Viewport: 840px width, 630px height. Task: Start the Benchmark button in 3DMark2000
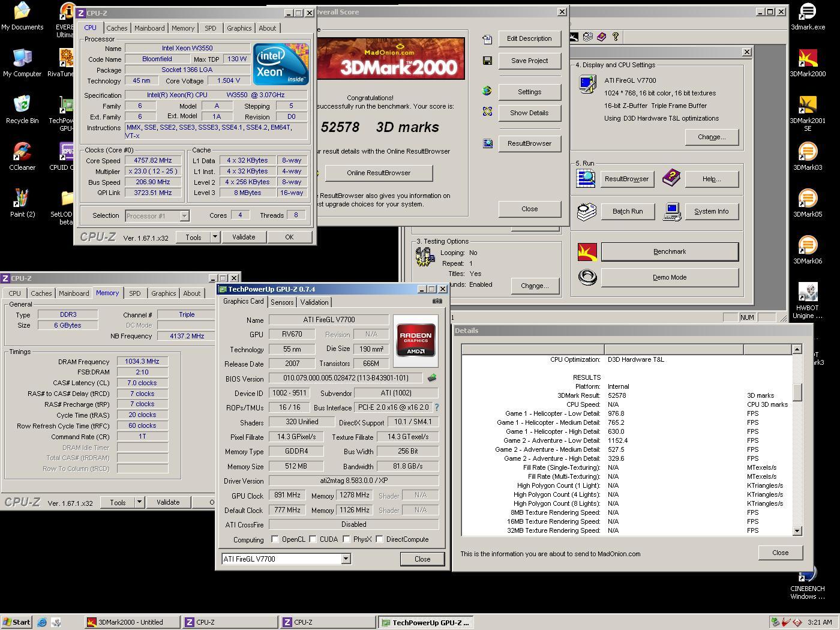point(670,252)
